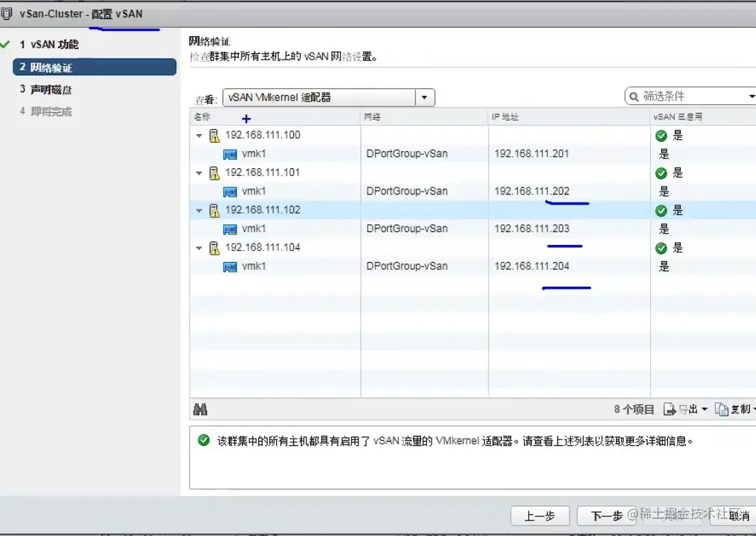Click vmk1 adapter icon with IP 192.168.111.202
Image resolution: width=756 pixels, height=536 pixels.
230,192
